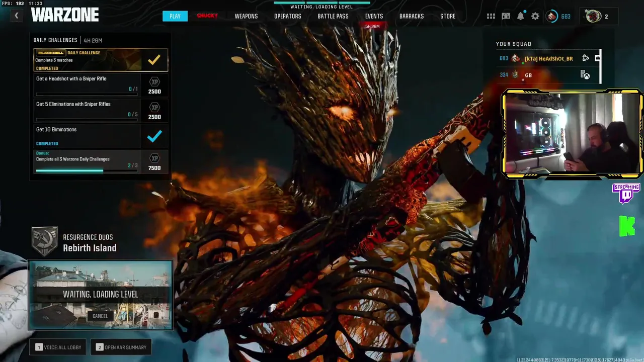The height and width of the screenshot is (362, 644).
Task: Open the BATTLE PASS tab
Action: (x=333, y=16)
